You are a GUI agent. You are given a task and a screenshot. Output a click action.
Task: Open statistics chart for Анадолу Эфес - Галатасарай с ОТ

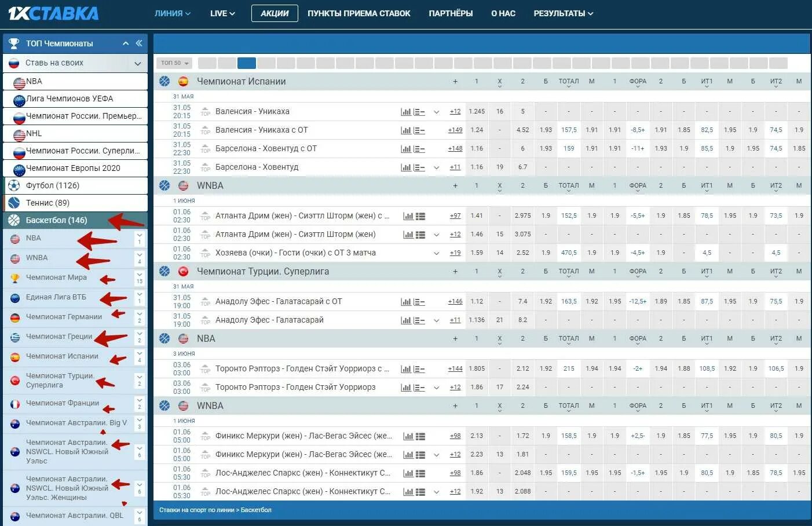point(406,302)
